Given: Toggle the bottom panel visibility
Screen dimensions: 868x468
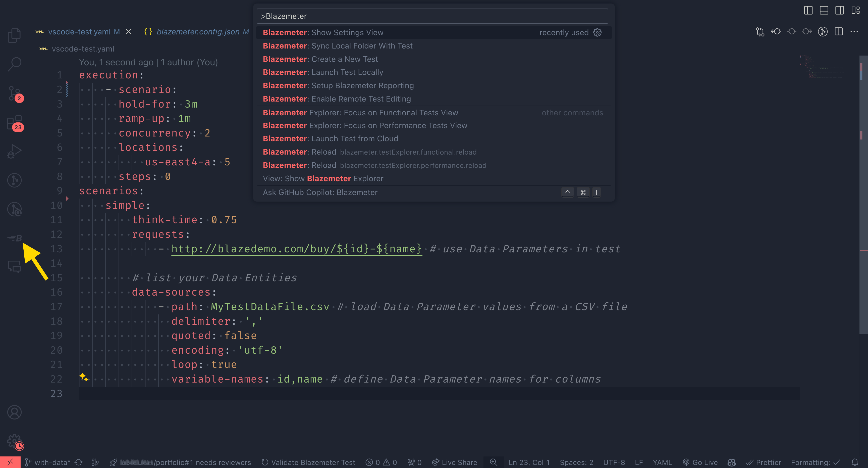Looking at the screenshot, I should click(824, 11).
